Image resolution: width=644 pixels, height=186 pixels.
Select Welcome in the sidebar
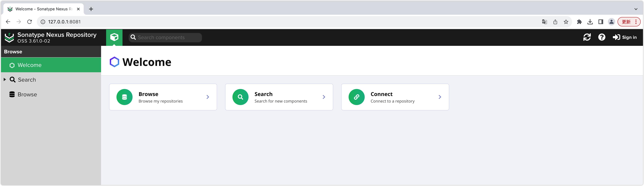[x=51, y=65]
